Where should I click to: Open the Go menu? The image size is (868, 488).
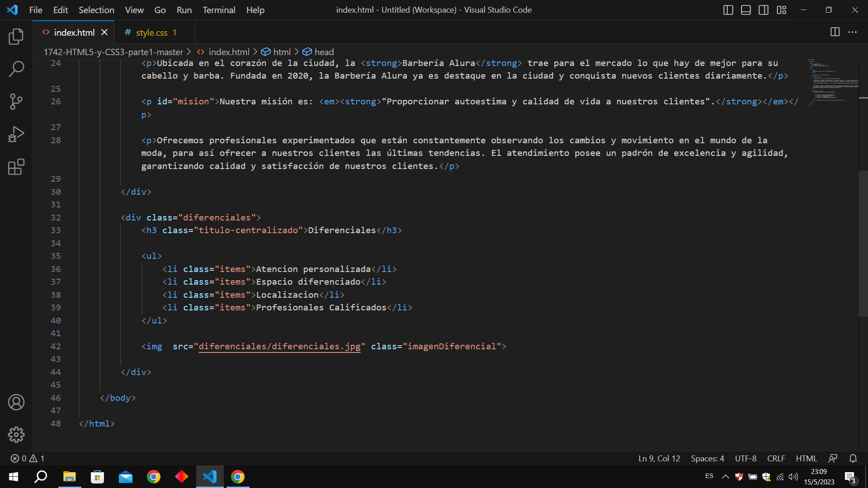[x=160, y=10]
